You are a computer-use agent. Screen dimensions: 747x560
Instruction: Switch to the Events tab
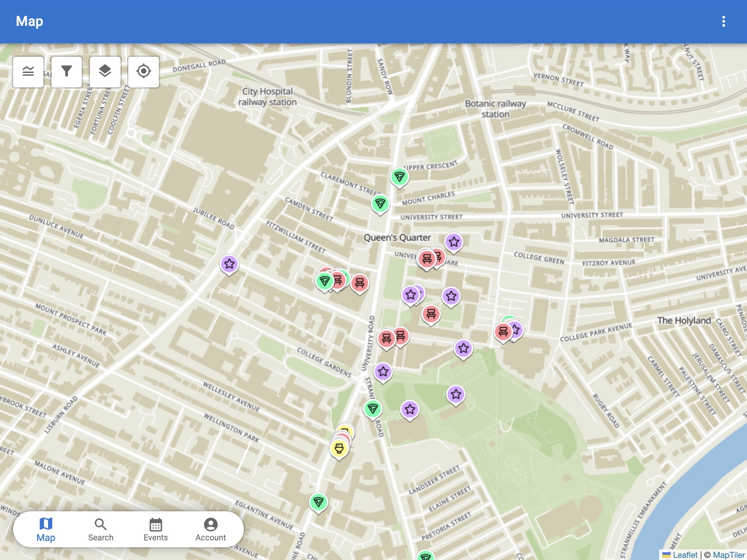coord(155,530)
